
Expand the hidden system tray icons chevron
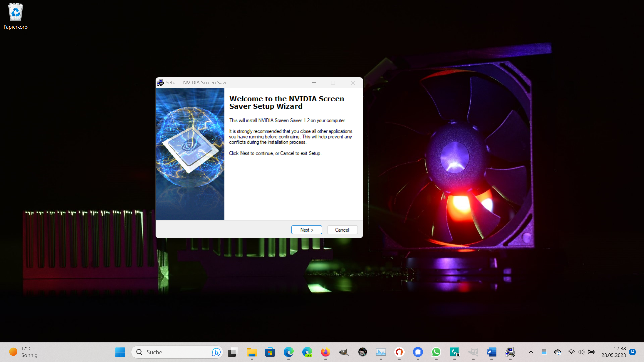[x=531, y=352]
